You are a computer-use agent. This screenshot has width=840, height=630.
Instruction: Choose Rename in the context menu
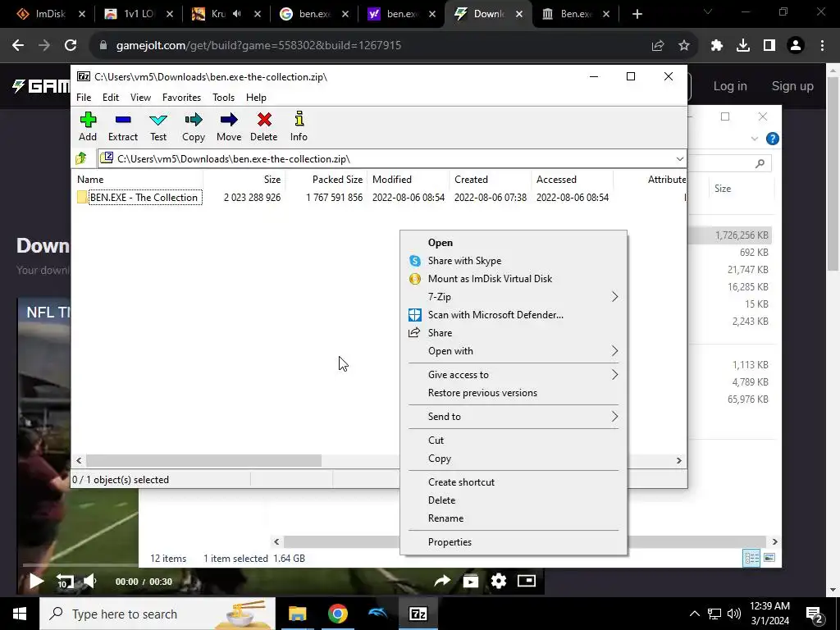[514, 518]
